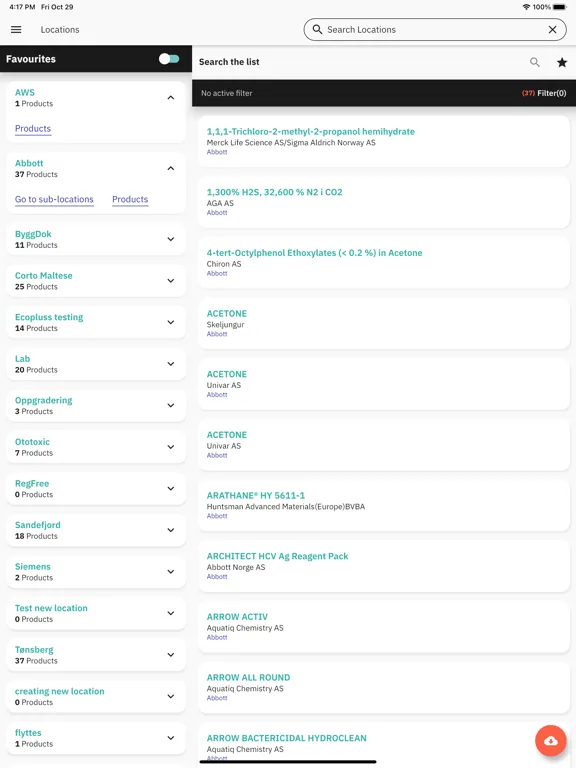Click the No active filter label
Viewport: 576px width, 768px height.
coord(226,93)
